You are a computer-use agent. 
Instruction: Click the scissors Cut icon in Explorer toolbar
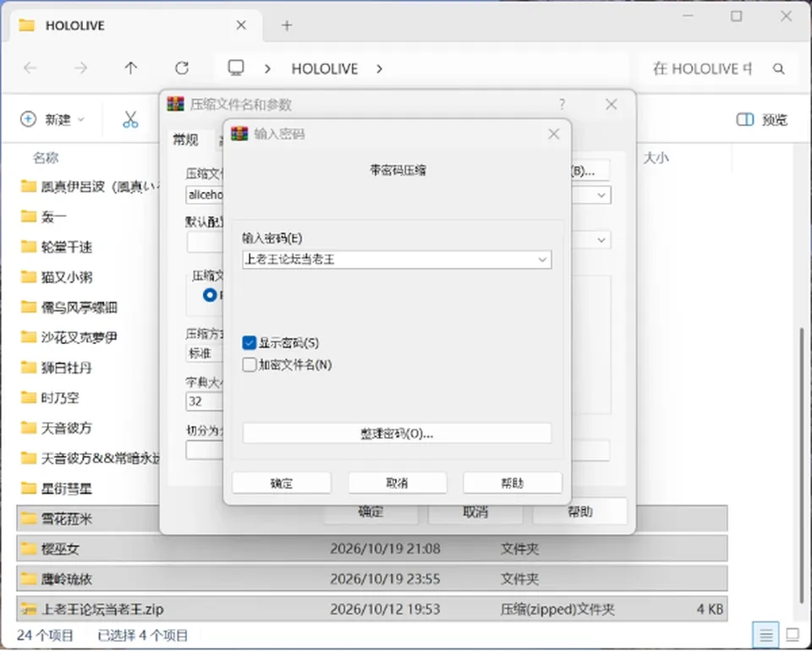[x=130, y=119]
